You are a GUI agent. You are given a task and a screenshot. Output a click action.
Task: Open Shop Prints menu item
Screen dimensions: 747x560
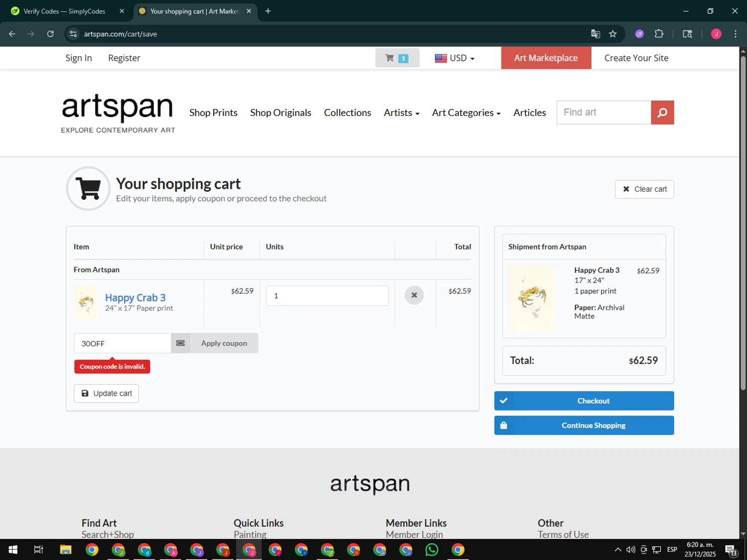pyautogui.click(x=213, y=112)
